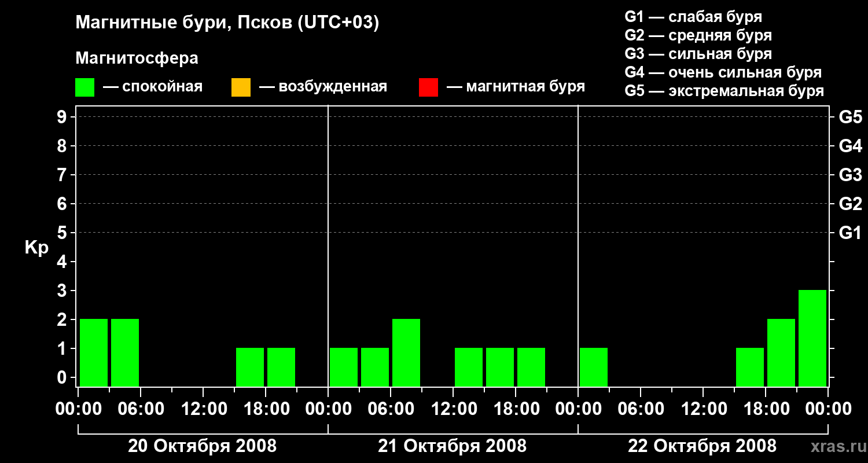The image size is (868, 463).
Task: Click the Kp 3 bar on 22 Октября
Action: click(x=812, y=338)
